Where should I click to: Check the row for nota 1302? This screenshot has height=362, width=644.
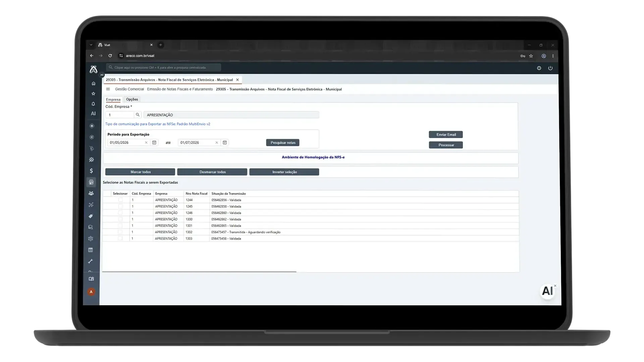pos(120,232)
